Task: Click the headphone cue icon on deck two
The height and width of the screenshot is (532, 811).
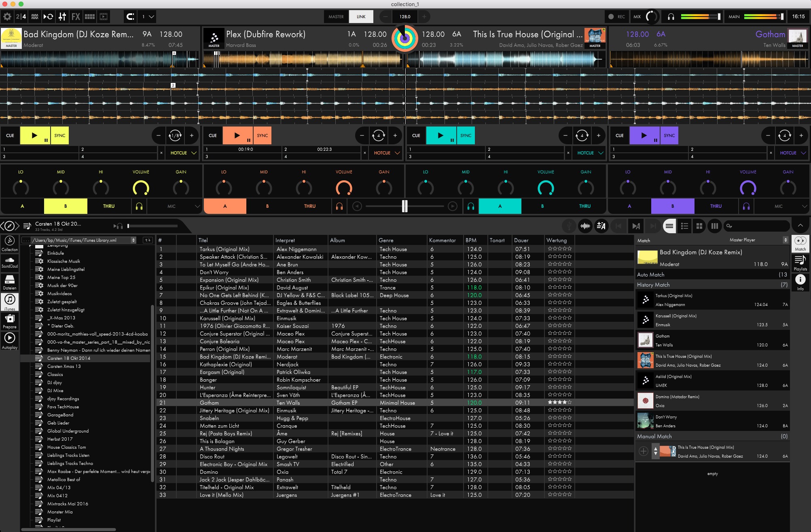Action: coord(339,206)
